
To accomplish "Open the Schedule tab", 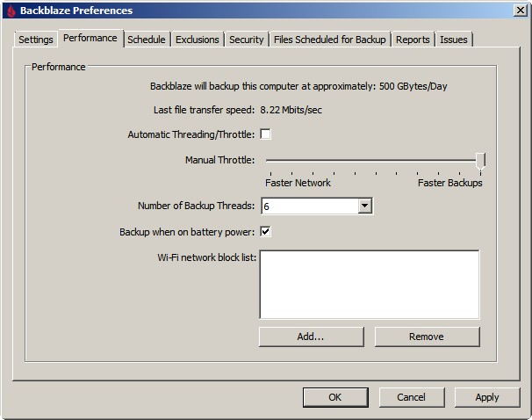I will click(147, 40).
